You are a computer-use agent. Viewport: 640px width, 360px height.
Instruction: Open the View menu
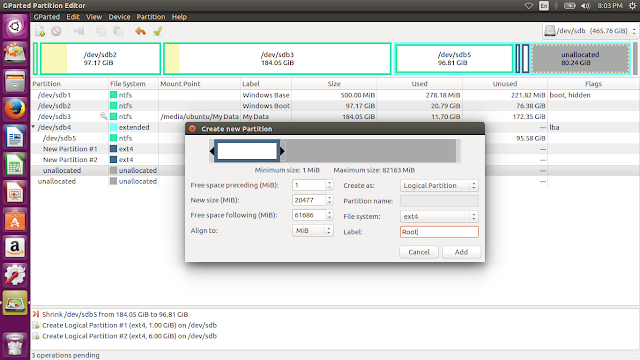click(x=94, y=17)
